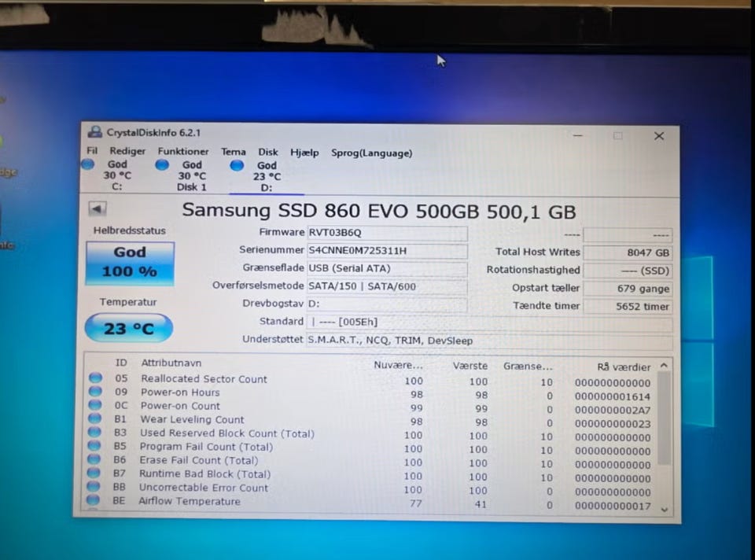This screenshot has height=560, width=755.
Task: Click raw value 0000000002A7
Action: 613,411
